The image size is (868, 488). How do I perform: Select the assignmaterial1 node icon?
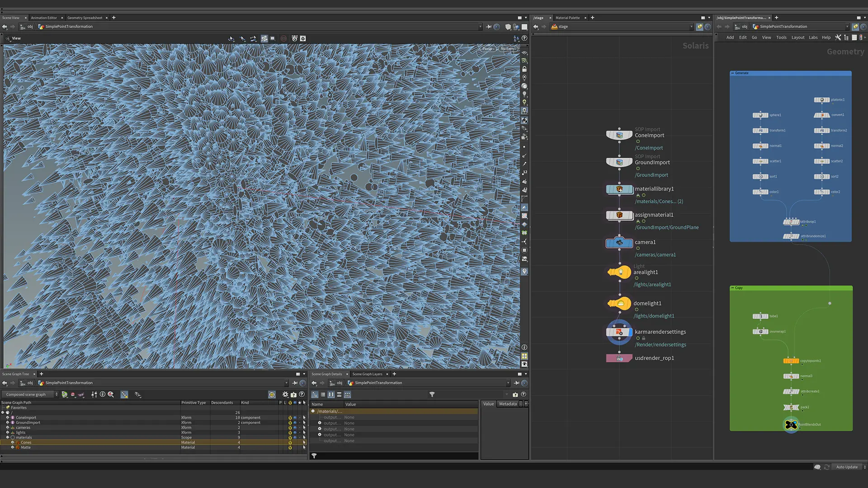[619, 215]
